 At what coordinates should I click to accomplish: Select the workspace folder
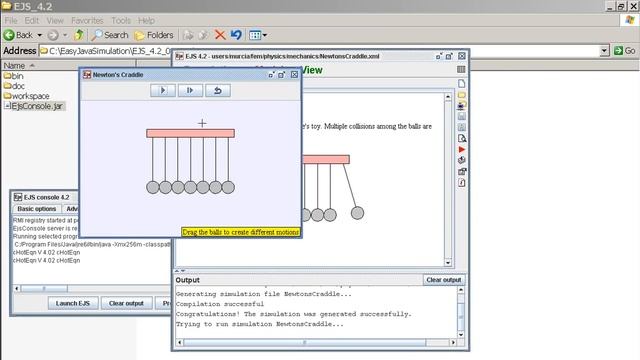pyautogui.click(x=27, y=96)
